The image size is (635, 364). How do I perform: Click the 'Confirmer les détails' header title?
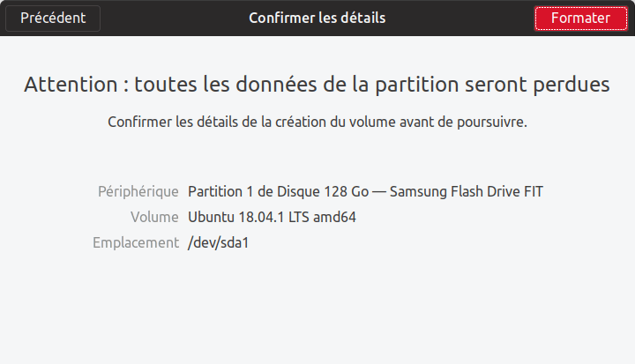click(317, 18)
